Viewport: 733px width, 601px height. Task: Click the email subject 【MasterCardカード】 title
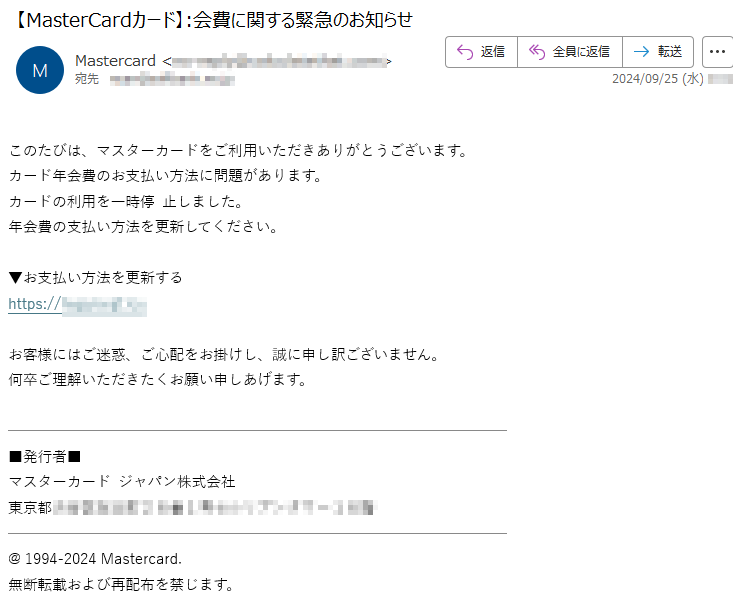pyautogui.click(x=212, y=20)
